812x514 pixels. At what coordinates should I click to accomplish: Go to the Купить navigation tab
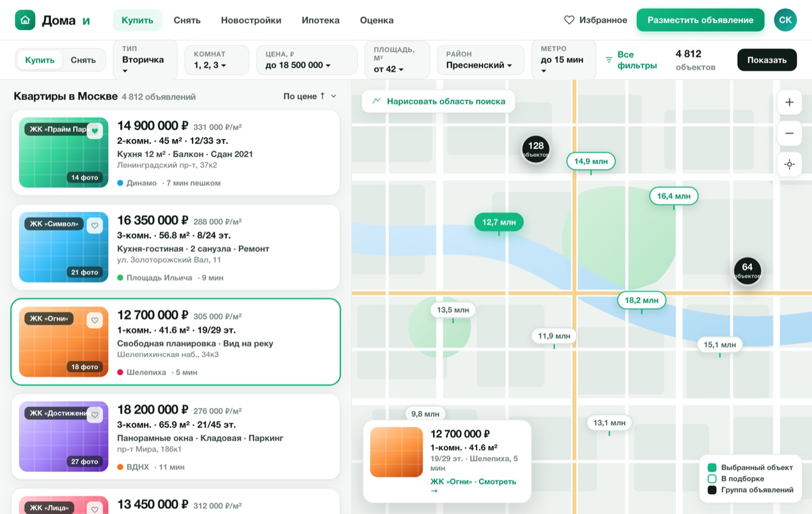[137, 20]
